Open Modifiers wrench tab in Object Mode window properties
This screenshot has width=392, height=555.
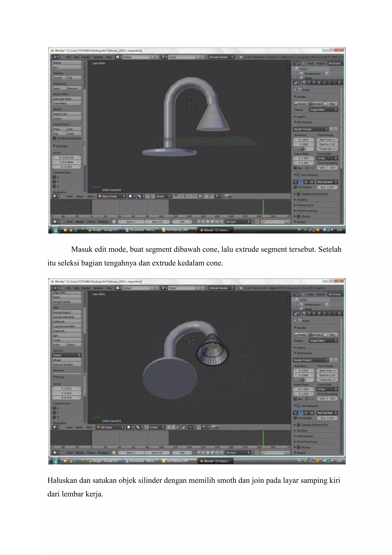329,82
